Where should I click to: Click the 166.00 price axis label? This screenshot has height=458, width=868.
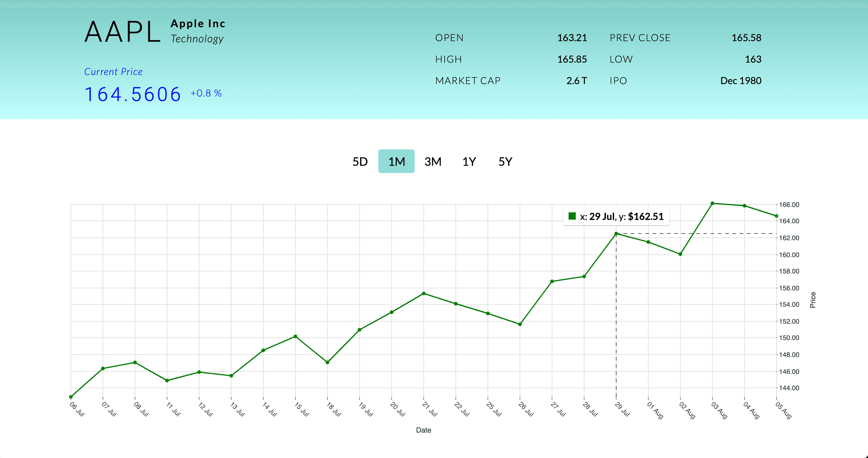click(789, 204)
